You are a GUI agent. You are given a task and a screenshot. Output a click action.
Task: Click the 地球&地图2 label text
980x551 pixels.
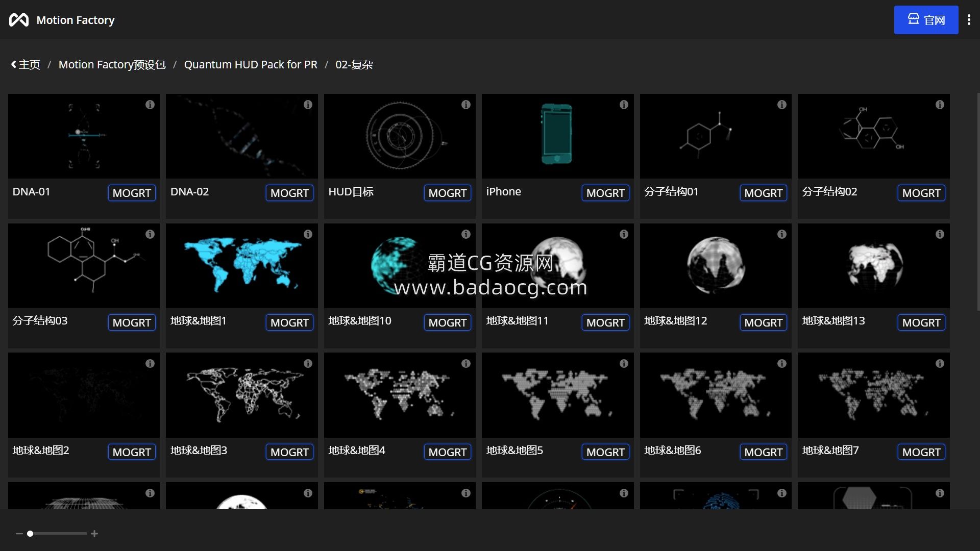tap(41, 450)
